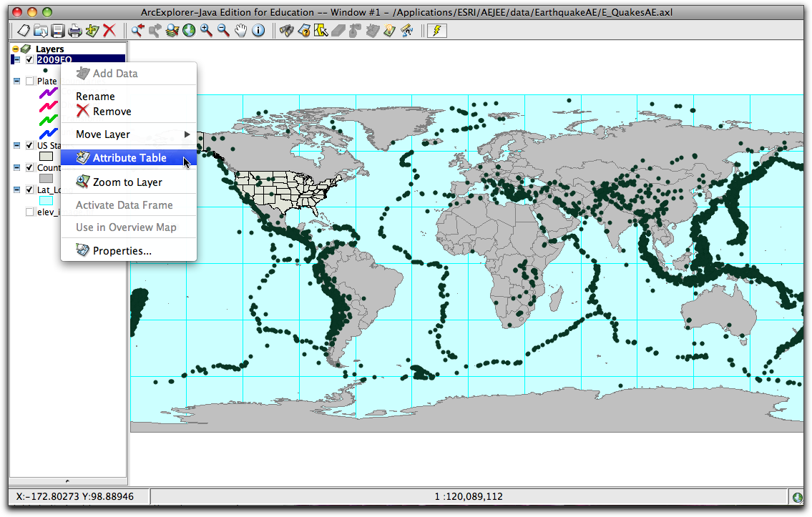Zoom to the full extent with the globe icon
The width and height of the screenshot is (812, 517).
(189, 31)
